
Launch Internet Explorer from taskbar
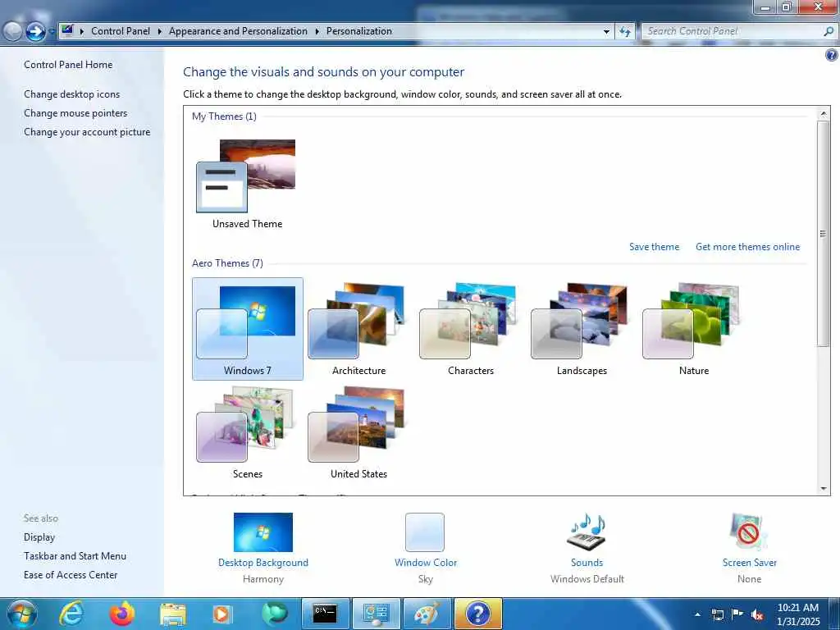point(71,614)
